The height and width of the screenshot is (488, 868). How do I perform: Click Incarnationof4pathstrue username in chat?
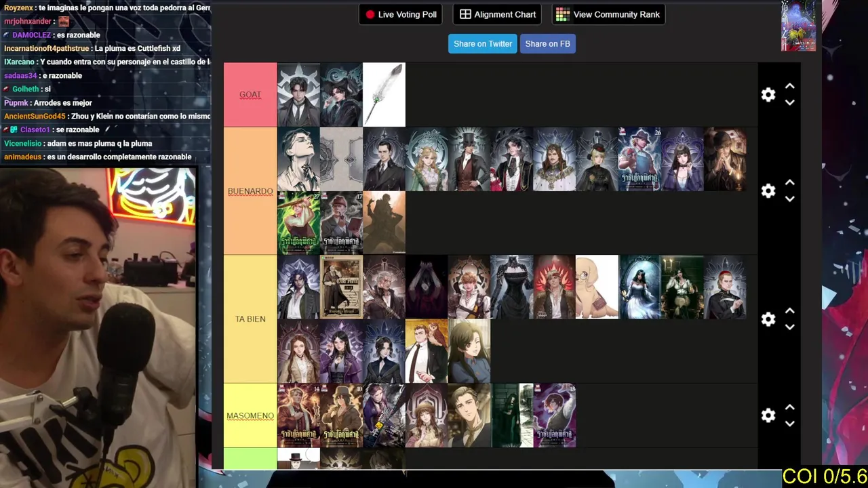46,49
